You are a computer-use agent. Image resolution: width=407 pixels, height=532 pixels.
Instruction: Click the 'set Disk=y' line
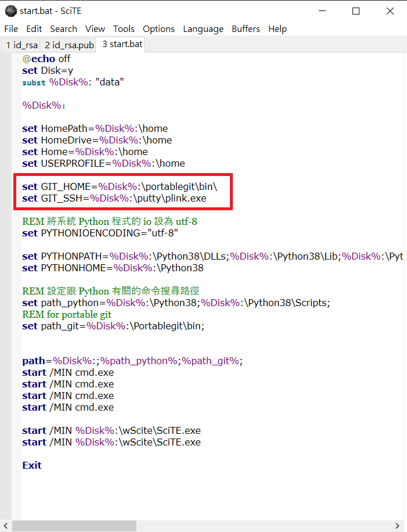pos(48,71)
